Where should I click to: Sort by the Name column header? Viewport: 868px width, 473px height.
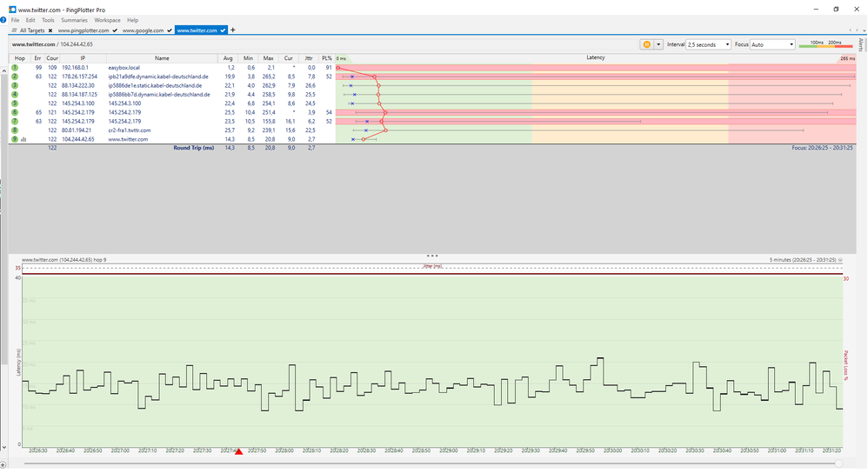point(162,58)
